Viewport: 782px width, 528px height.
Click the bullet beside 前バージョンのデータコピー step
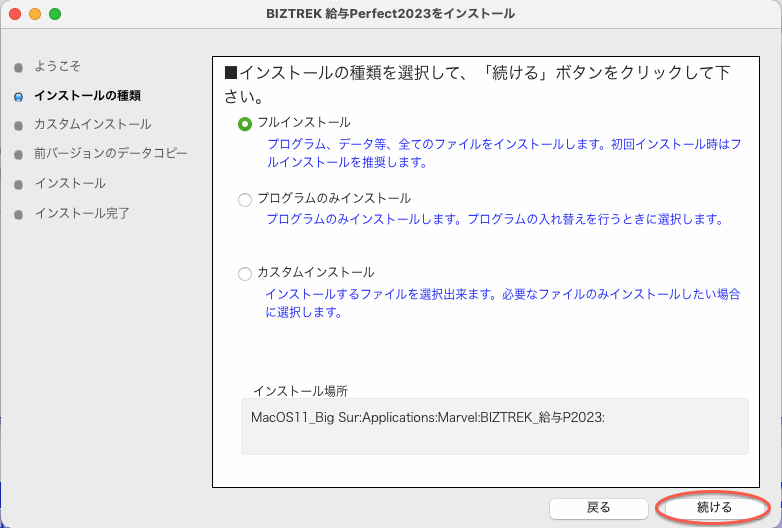(x=17, y=155)
